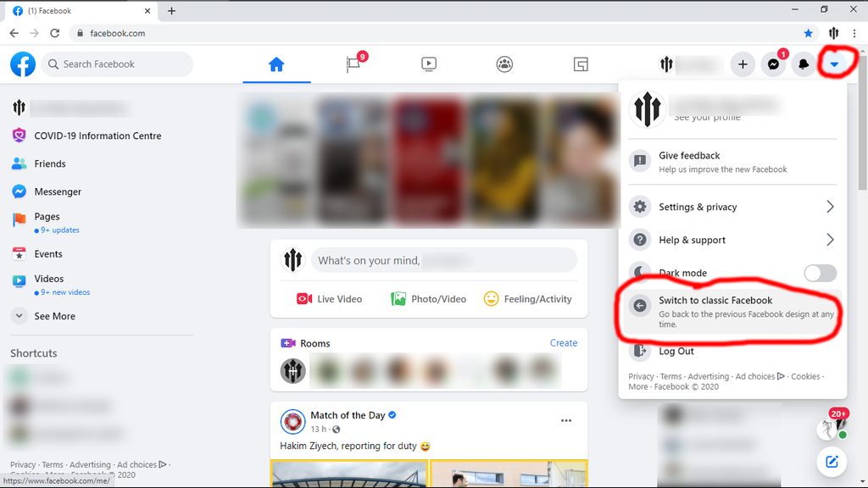Click the Advertising link in menu footer
This screenshot has height=488, width=868.
(x=708, y=376)
